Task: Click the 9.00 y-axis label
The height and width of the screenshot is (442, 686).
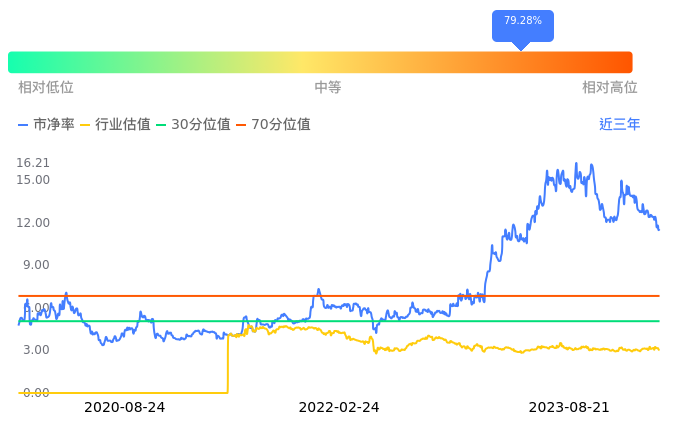Action: 36,265
